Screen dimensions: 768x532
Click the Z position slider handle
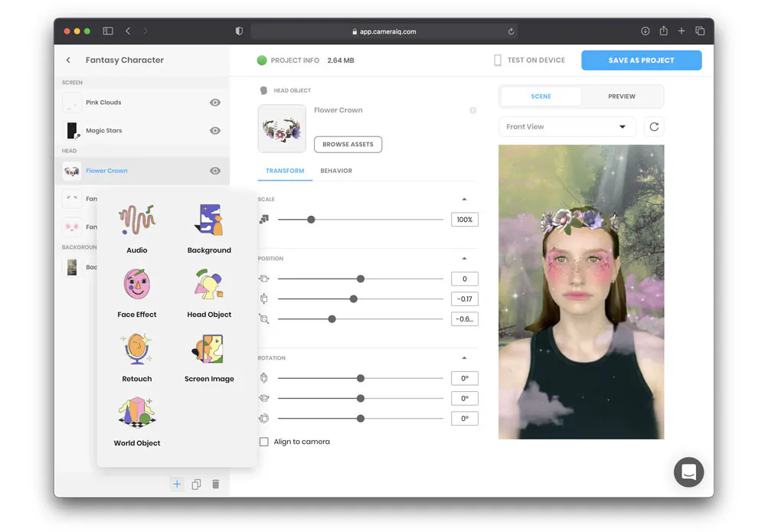point(332,319)
